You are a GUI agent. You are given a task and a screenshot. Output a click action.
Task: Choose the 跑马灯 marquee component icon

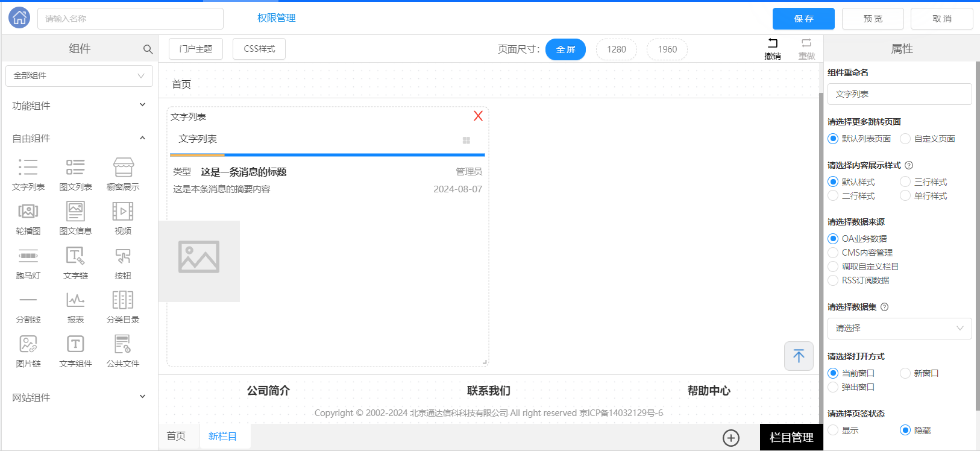pyautogui.click(x=28, y=256)
